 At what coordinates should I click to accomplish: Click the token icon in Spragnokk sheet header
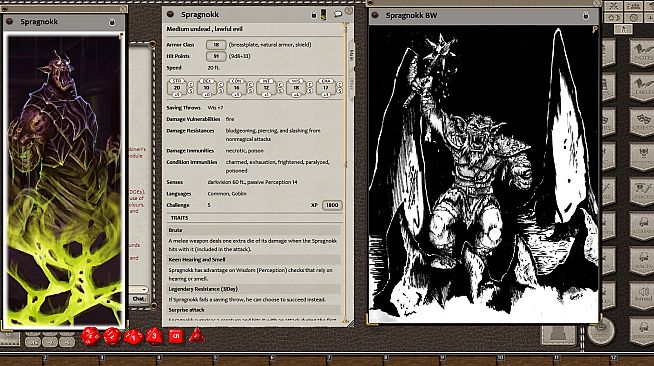click(323, 15)
